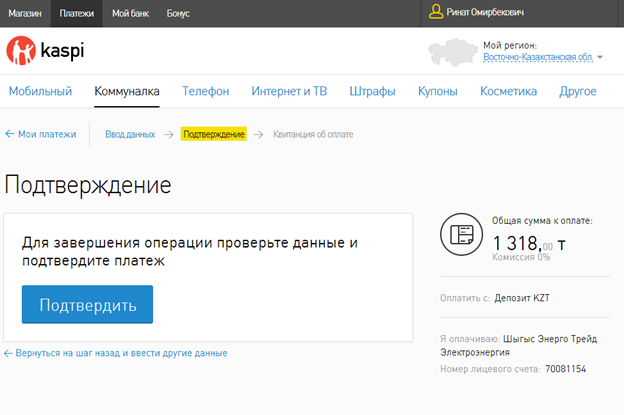Click the Общая сумма к оплате label
The width and height of the screenshot is (624, 415).
[542, 220]
